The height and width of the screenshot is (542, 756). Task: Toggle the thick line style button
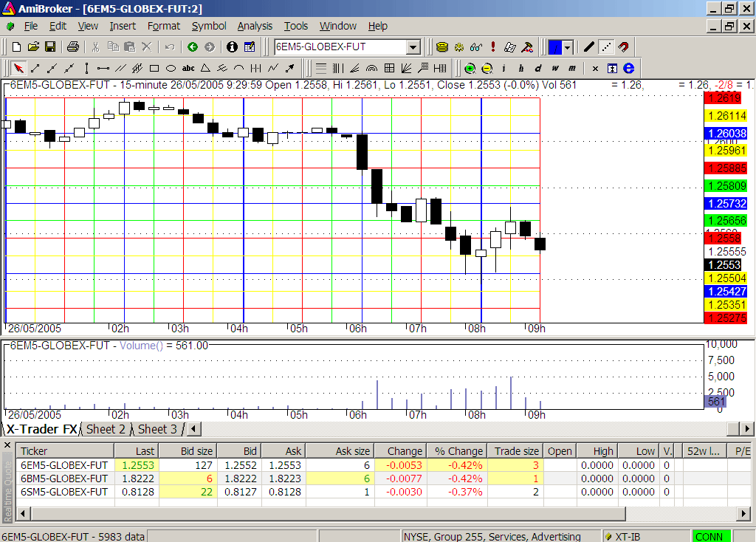coord(588,47)
